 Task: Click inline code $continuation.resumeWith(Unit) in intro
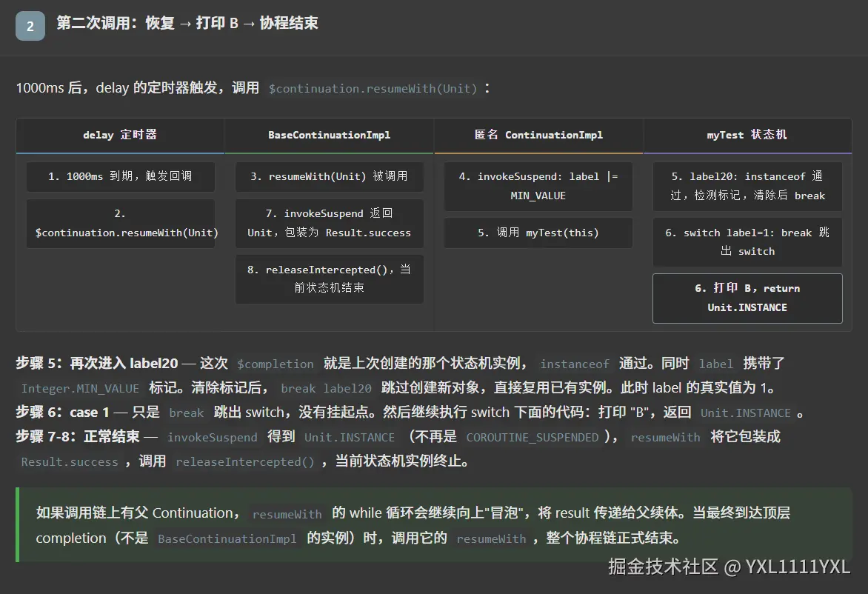click(x=373, y=89)
